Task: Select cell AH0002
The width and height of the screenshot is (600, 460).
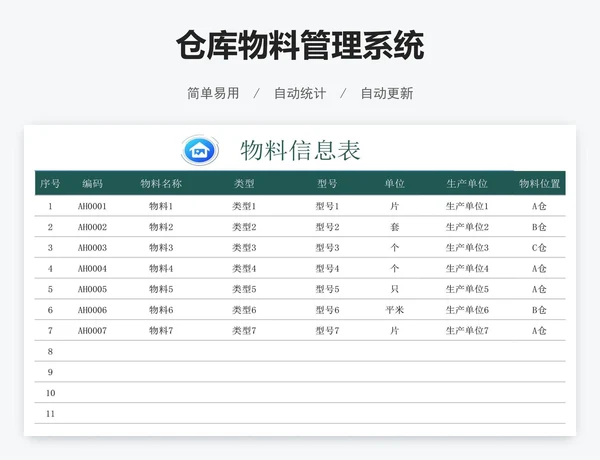Action: [x=92, y=227]
